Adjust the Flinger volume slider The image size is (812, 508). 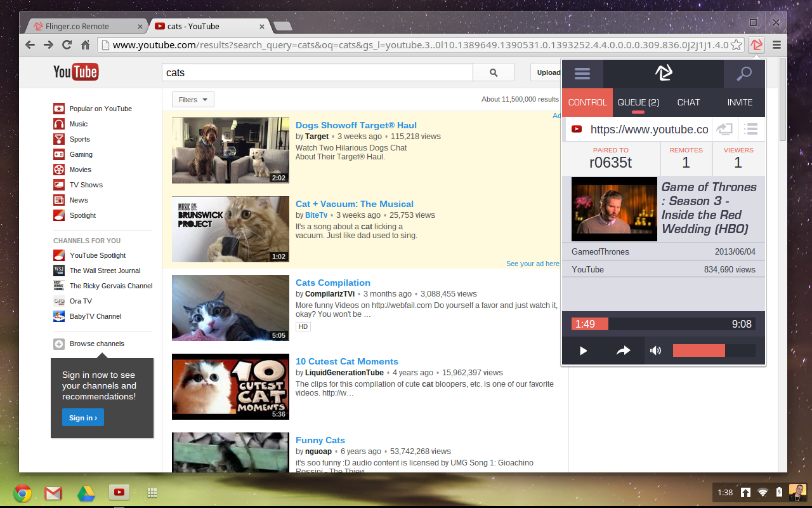click(x=714, y=351)
